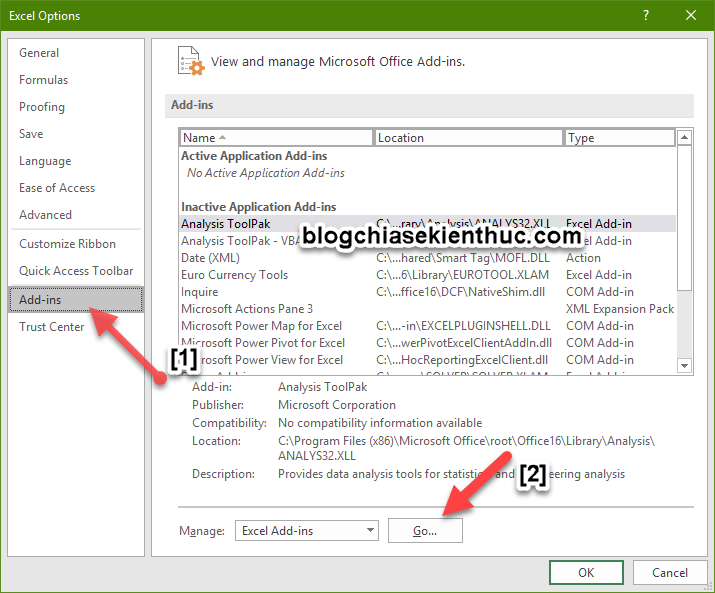Image resolution: width=715 pixels, height=593 pixels.
Task: Select the Euro Currency Tools row
Action: pyautogui.click(x=428, y=275)
